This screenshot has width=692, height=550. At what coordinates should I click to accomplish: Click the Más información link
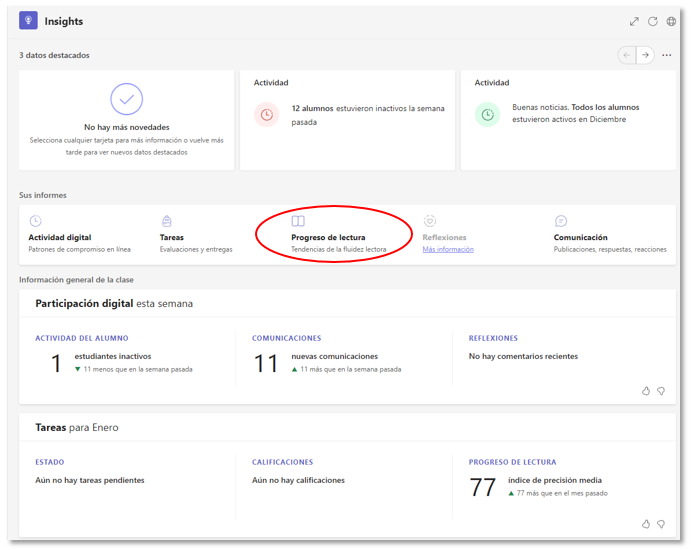tap(448, 249)
